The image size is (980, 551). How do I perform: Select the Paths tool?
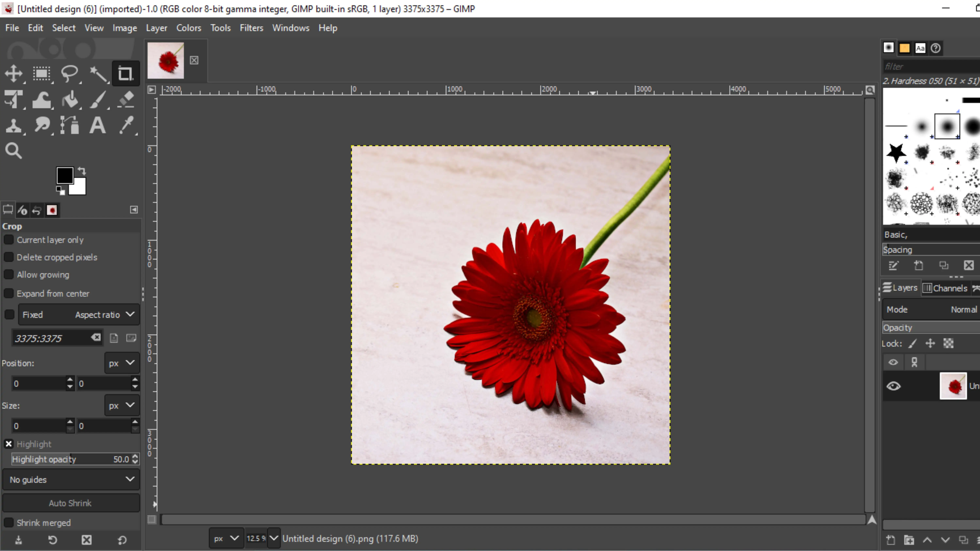[x=70, y=126]
